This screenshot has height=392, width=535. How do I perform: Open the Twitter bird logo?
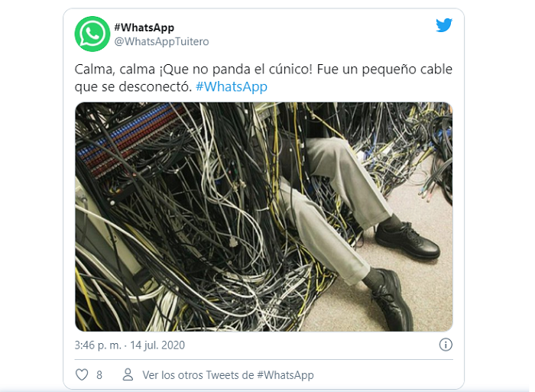tap(444, 25)
